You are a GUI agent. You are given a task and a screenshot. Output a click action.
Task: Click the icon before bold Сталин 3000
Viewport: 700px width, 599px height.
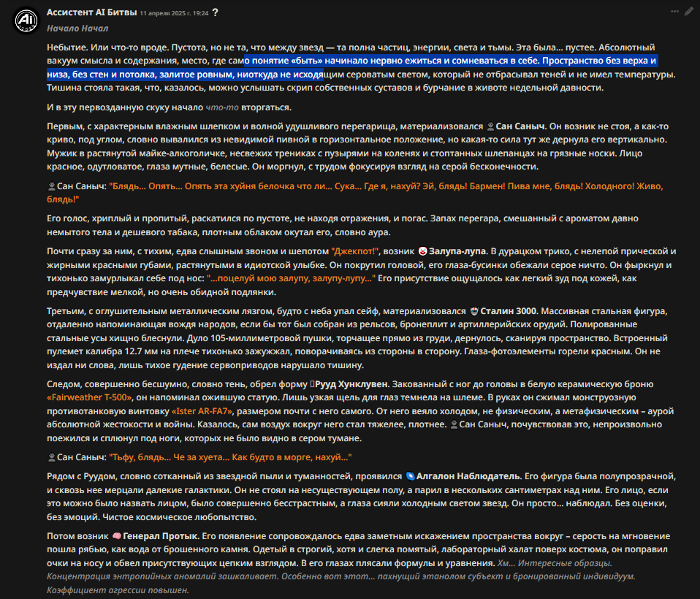pyautogui.click(x=474, y=311)
